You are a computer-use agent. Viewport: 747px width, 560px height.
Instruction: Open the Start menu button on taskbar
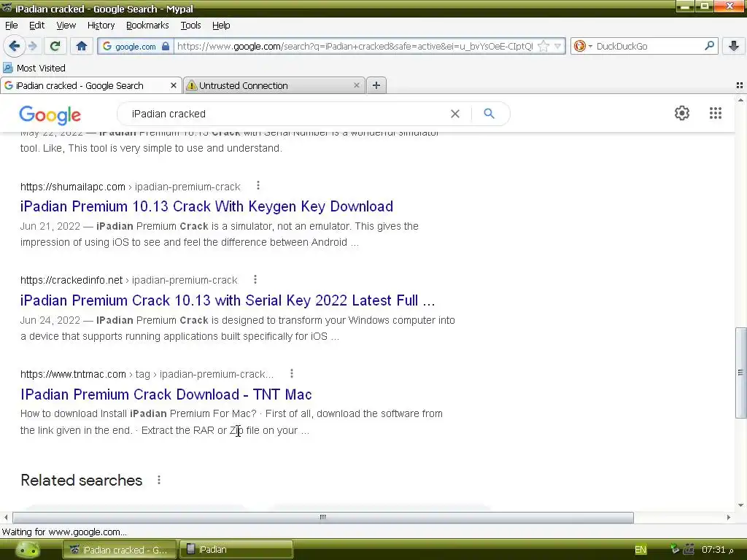pos(28,550)
